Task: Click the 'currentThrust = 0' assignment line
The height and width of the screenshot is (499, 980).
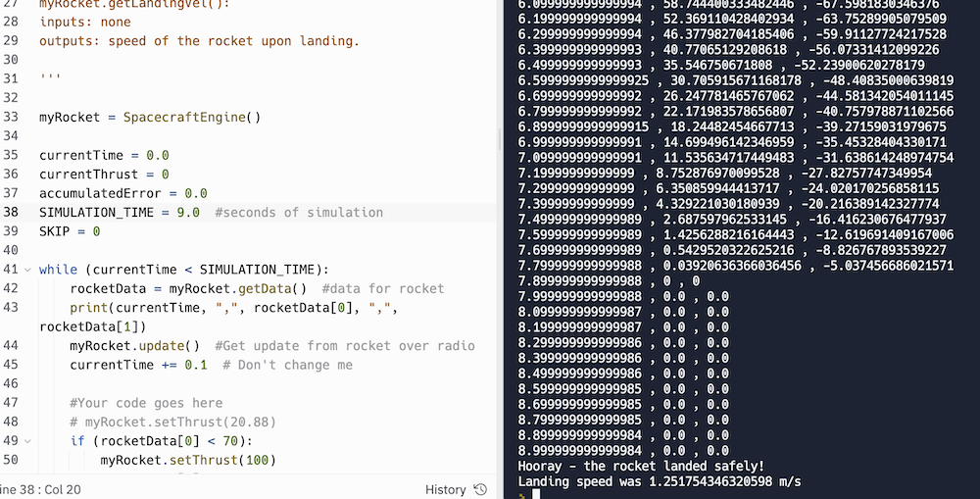Action: [104, 174]
